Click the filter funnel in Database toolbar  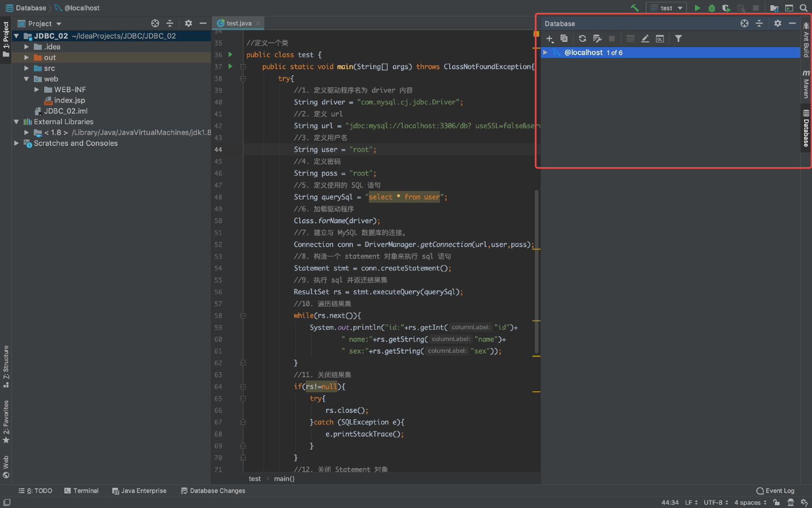tap(678, 39)
